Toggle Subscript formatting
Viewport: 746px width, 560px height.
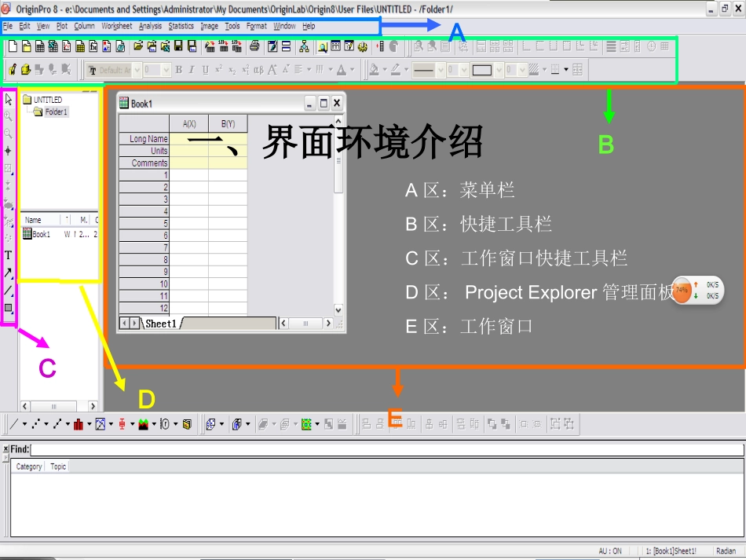point(232,70)
